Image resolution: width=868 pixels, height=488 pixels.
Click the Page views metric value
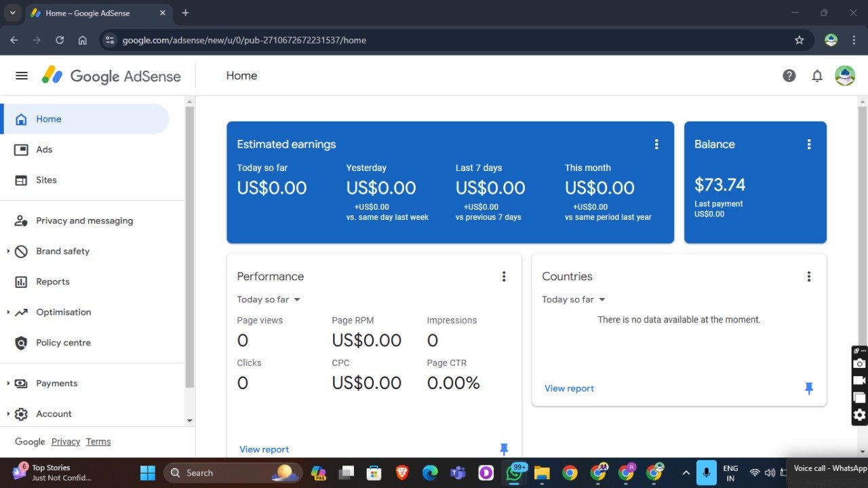(243, 340)
